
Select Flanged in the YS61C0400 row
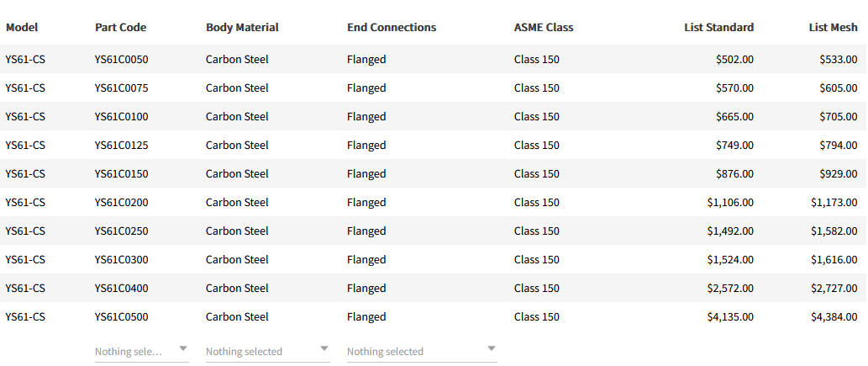click(366, 289)
